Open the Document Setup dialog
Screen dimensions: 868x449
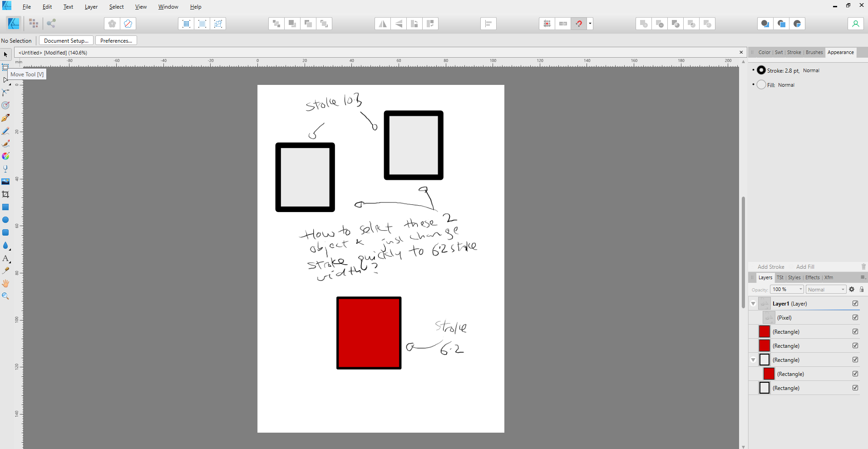coord(65,40)
